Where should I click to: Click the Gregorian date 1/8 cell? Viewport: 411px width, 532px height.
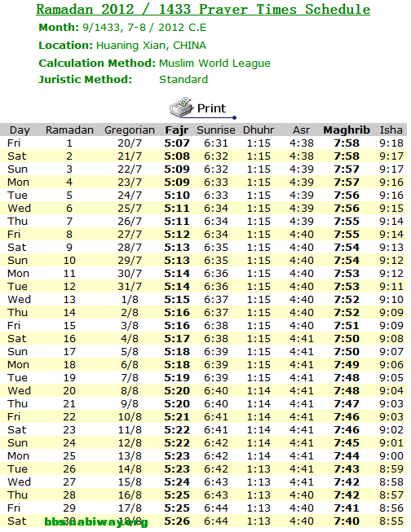pyautogui.click(x=130, y=299)
